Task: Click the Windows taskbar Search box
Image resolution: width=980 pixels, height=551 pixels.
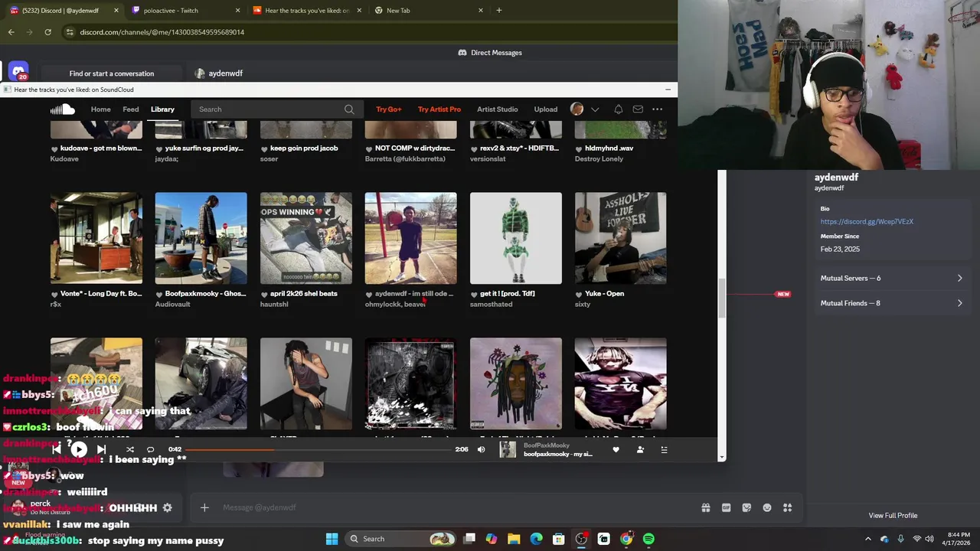Action: coord(401,539)
